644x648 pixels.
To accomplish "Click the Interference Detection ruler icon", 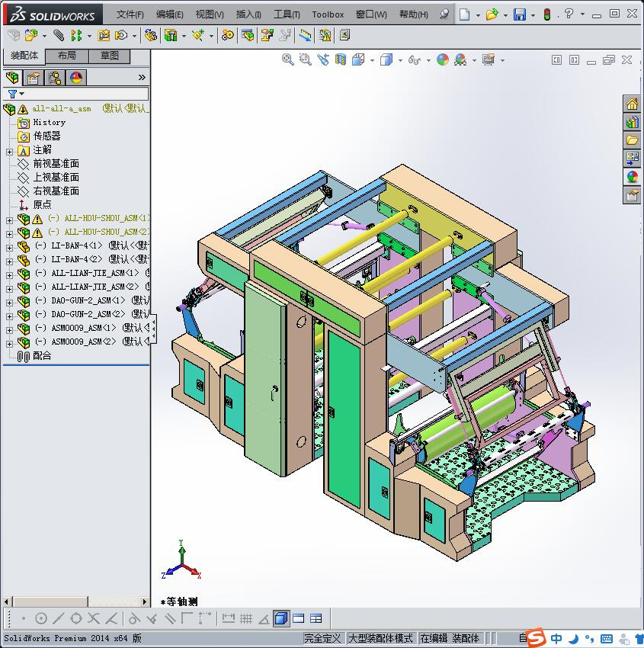I will point(306,36).
